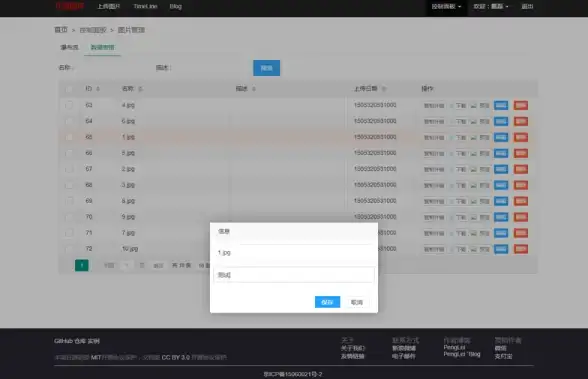The image size is (588, 379).
Task: Focus the 描述 filter input field
Action: pyautogui.click(x=210, y=68)
